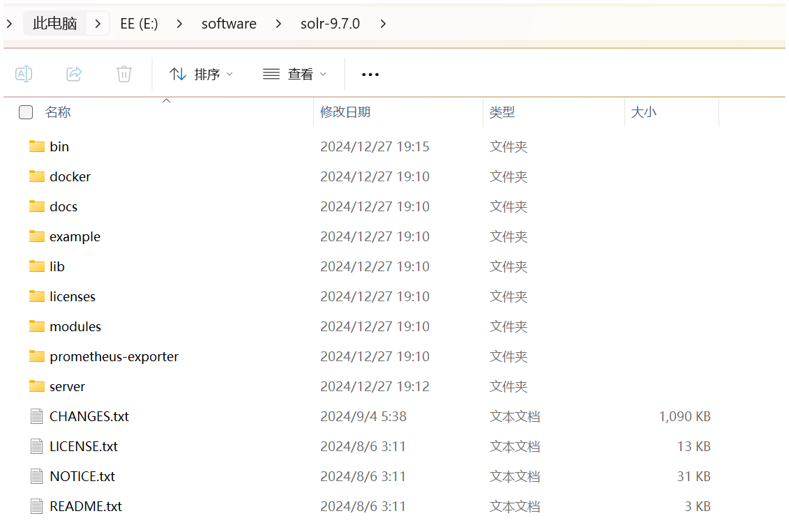This screenshot has height=532, width=789.
Task: Click the share icon in toolbar
Action: [74, 74]
